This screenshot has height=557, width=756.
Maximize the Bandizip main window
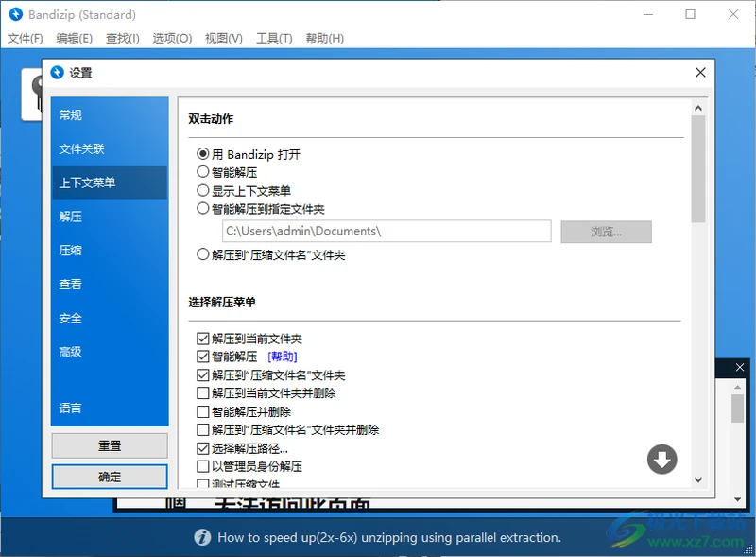coord(691,14)
